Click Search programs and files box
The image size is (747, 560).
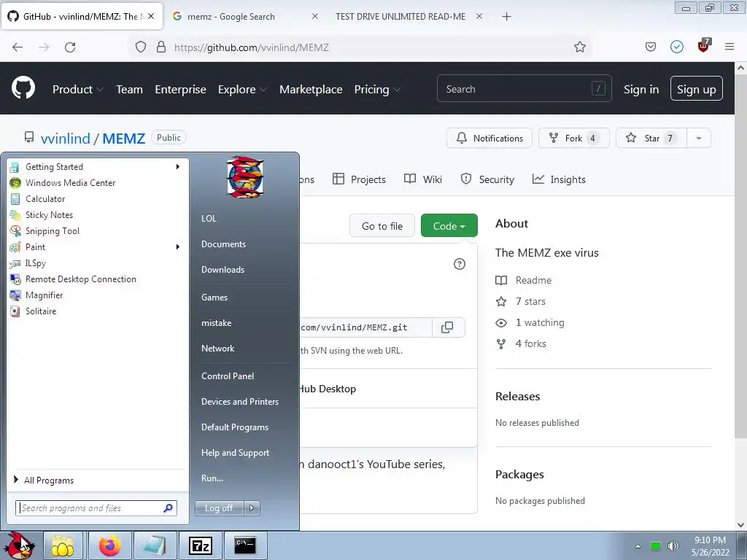click(96, 508)
